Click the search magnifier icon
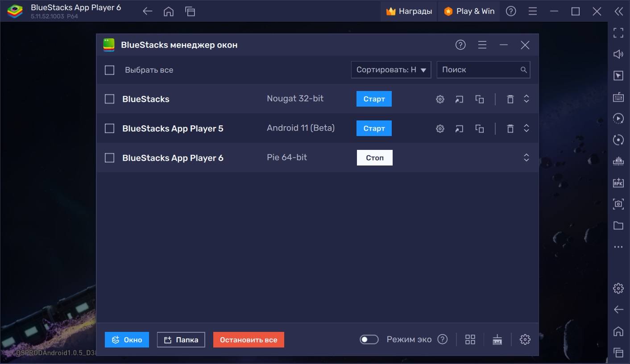The height and width of the screenshot is (364, 630). [x=524, y=70]
